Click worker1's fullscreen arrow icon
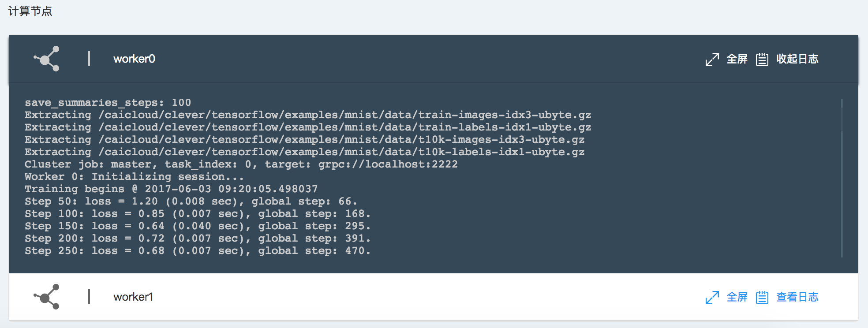Image resolution: width=868 pixels, height=328 pixels. point(712,297)
